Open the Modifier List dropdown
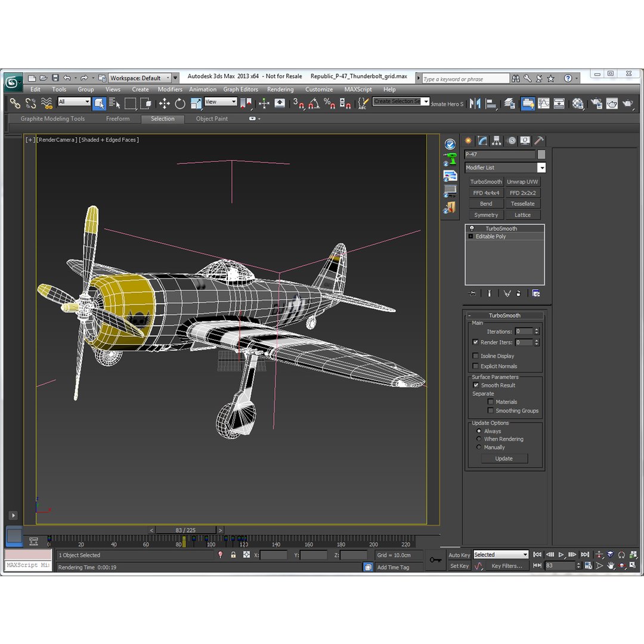 point(505,168)
